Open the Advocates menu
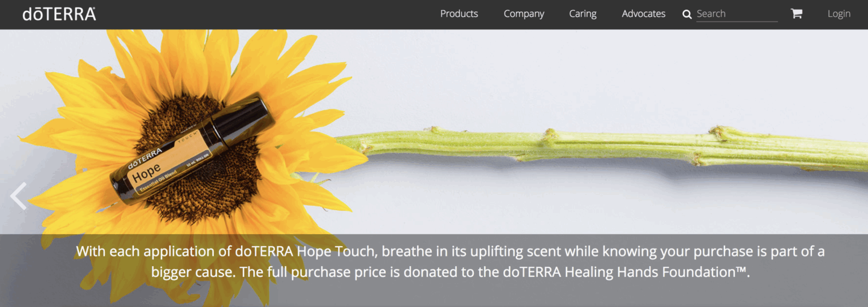Screen dimensions: 868x307 [643, 13]
